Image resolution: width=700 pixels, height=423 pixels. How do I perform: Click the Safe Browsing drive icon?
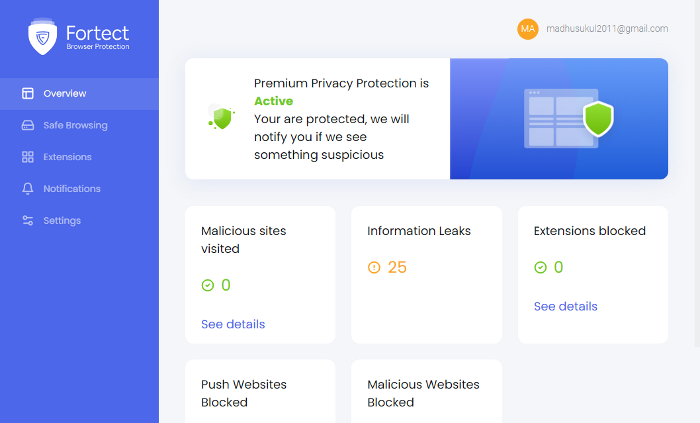click(x=28, y=125)
